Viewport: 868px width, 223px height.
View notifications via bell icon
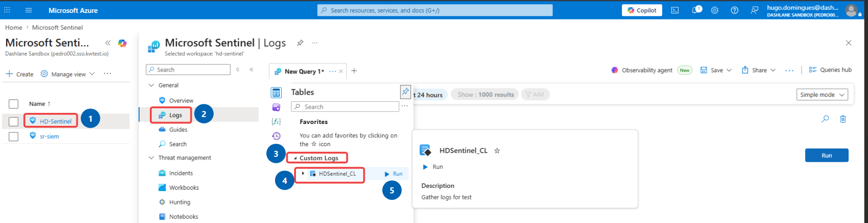pyautogui.click(x=696, y=10)
